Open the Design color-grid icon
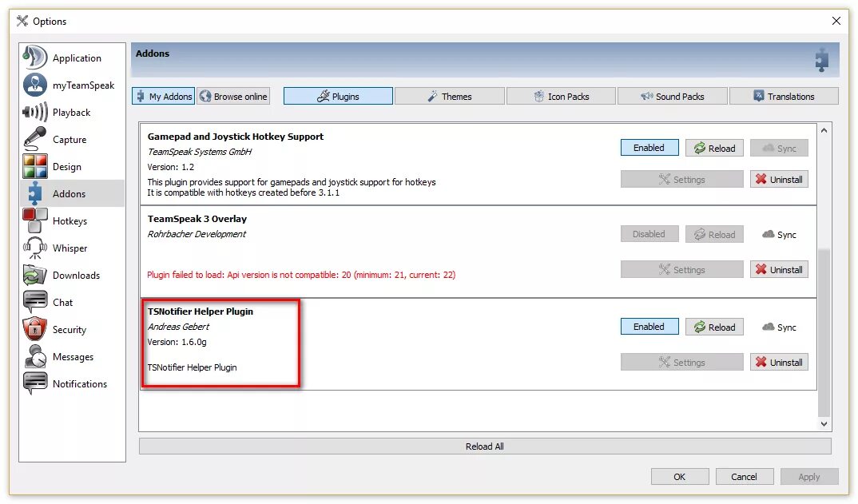Viewport: 858px width, 504px height. coord(34,166)
